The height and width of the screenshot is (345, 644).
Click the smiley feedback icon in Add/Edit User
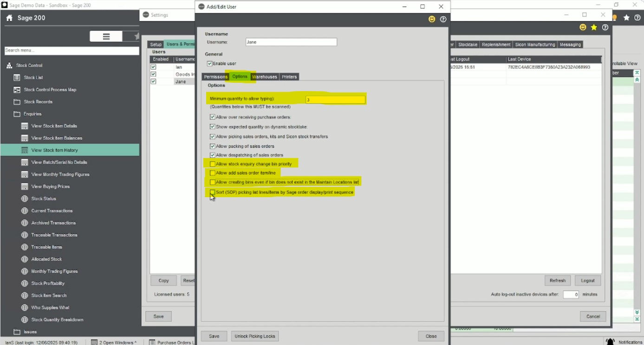click(432, 19)
